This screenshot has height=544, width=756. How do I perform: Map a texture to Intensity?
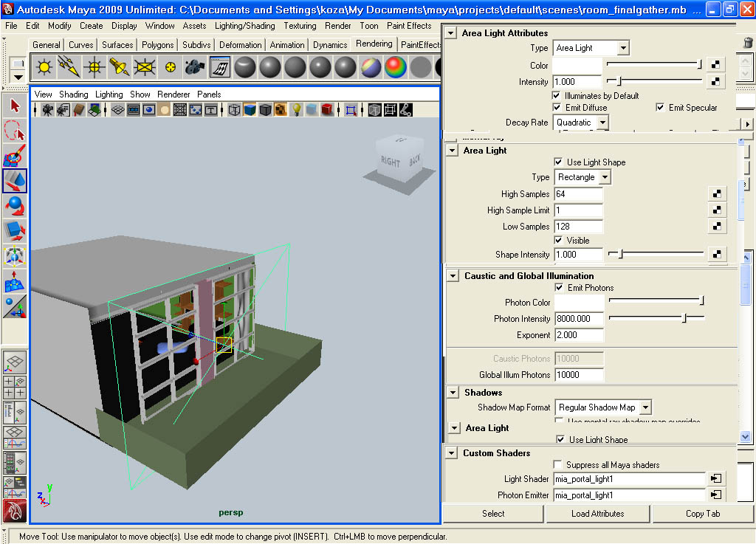tap(715, 81)
